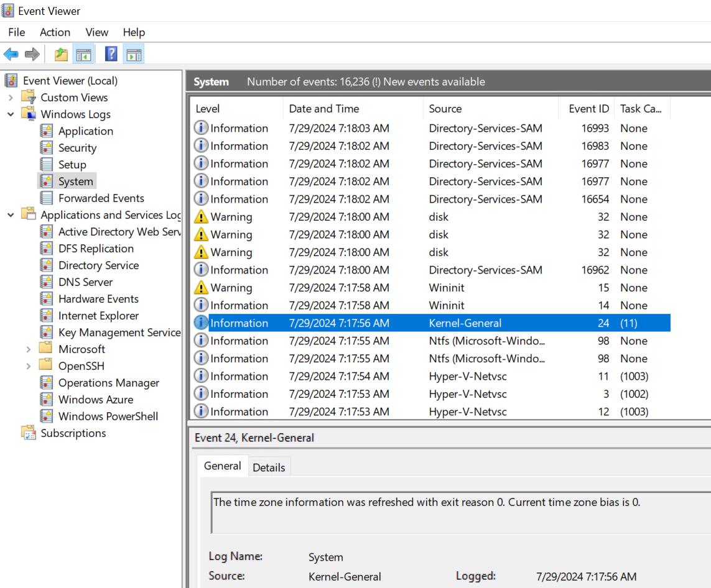Viewport: 711px width, 588px height.
Task: Sort by the Task Category column header
Action: point(641,109)
